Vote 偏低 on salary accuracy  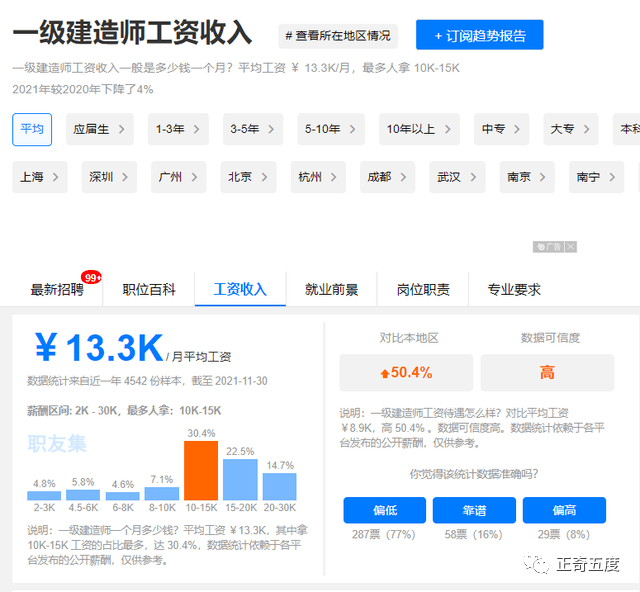[384, 510]
